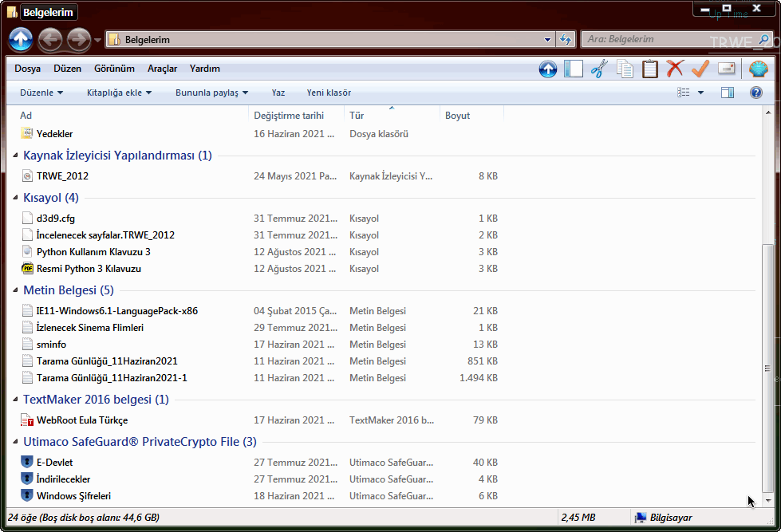Screen dimensions: 781x532
Task: Click the Python Kullanım Klavuzu 3 icon
Action: [27, 251]
